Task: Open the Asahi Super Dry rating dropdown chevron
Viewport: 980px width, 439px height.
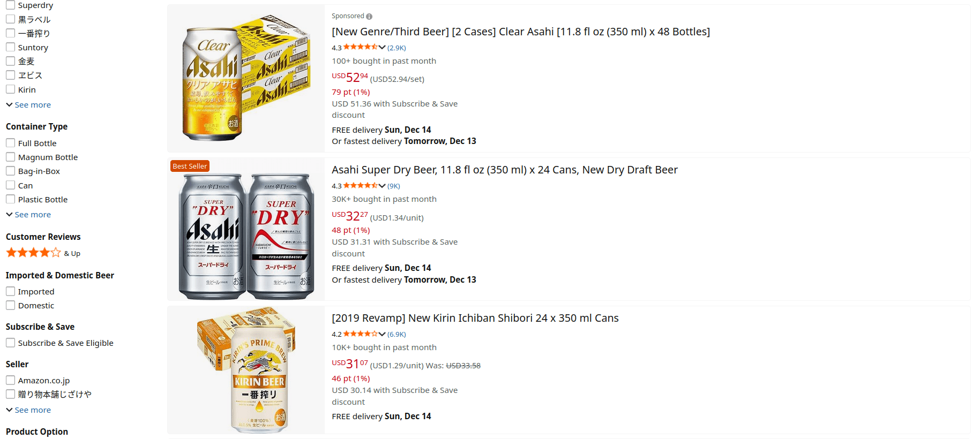Action: pos(382,186)
